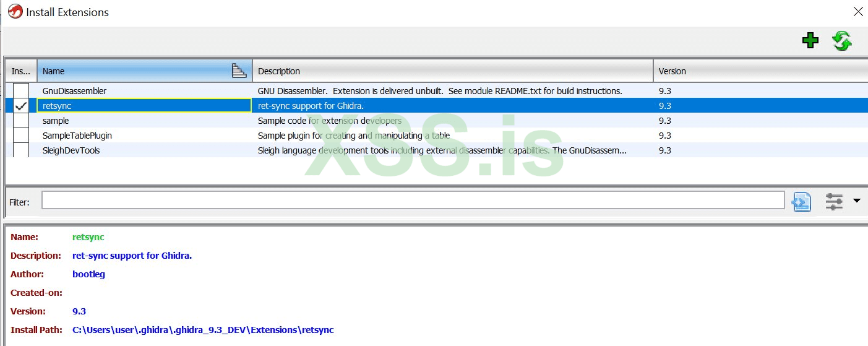The image size is (868, 346).
Task: Click filter options icon beside filter field
Action: click(802, 201)
